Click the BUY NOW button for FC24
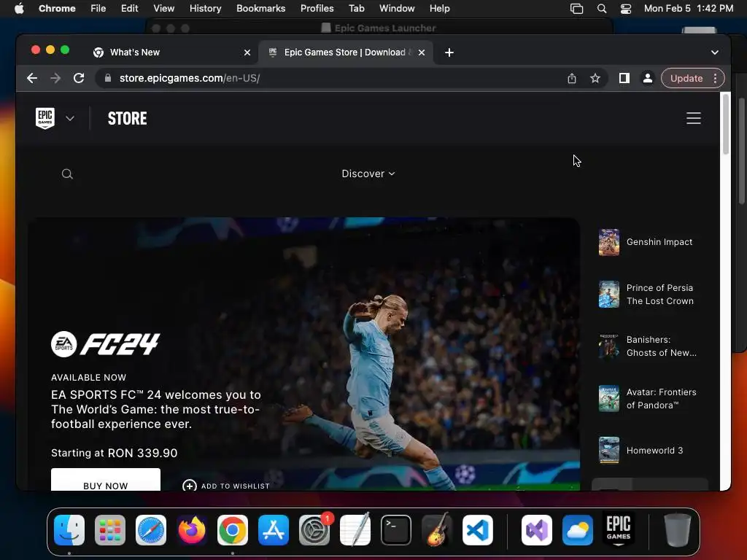Viewport: 747px width, 560px height. point(106,480)
